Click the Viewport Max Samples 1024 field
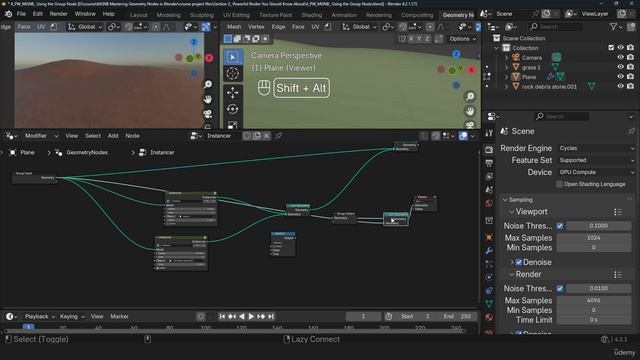640x360 pixels. [x=594, y=238]
